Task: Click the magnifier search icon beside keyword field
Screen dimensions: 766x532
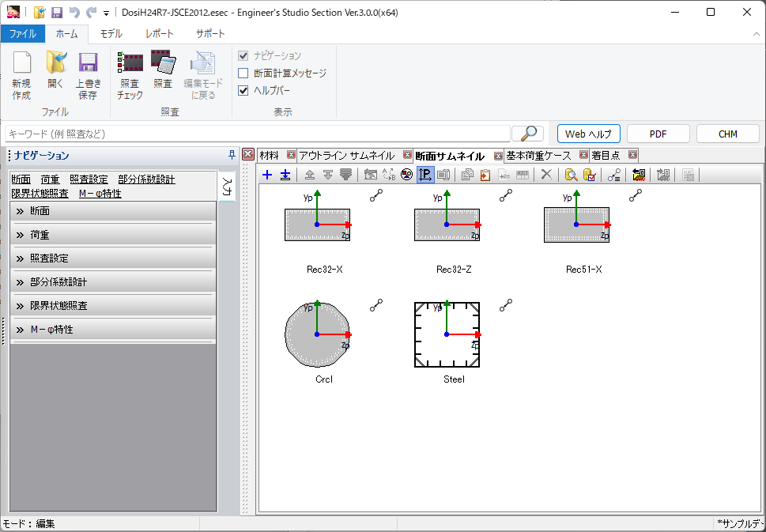Action: (x=529, y=134)
